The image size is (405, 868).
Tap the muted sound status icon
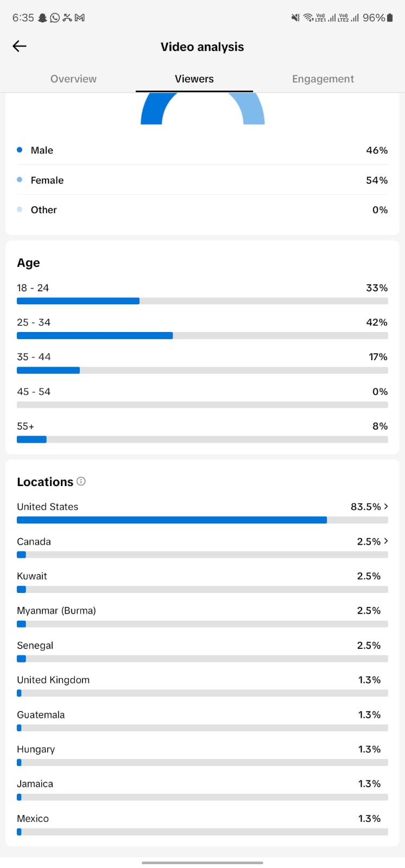pos(295,18)
